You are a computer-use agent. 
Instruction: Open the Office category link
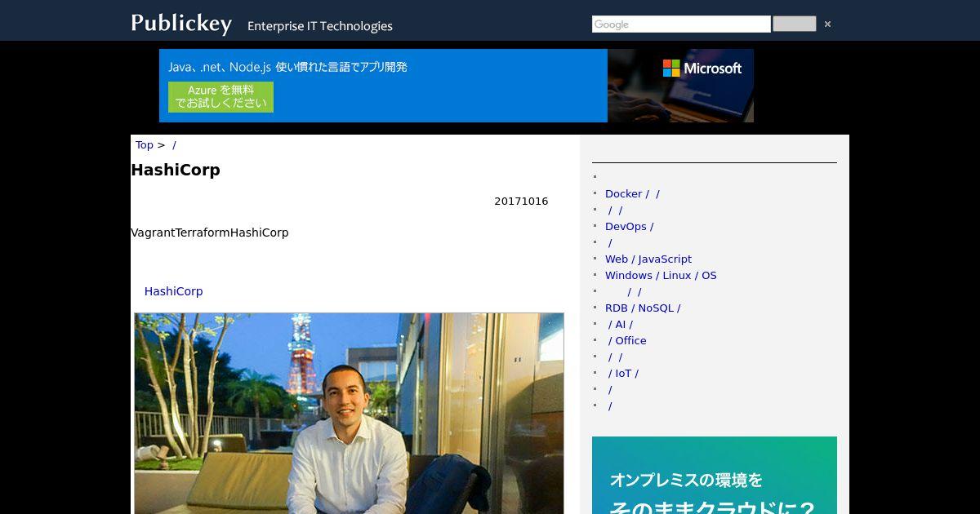pos(626,341)
